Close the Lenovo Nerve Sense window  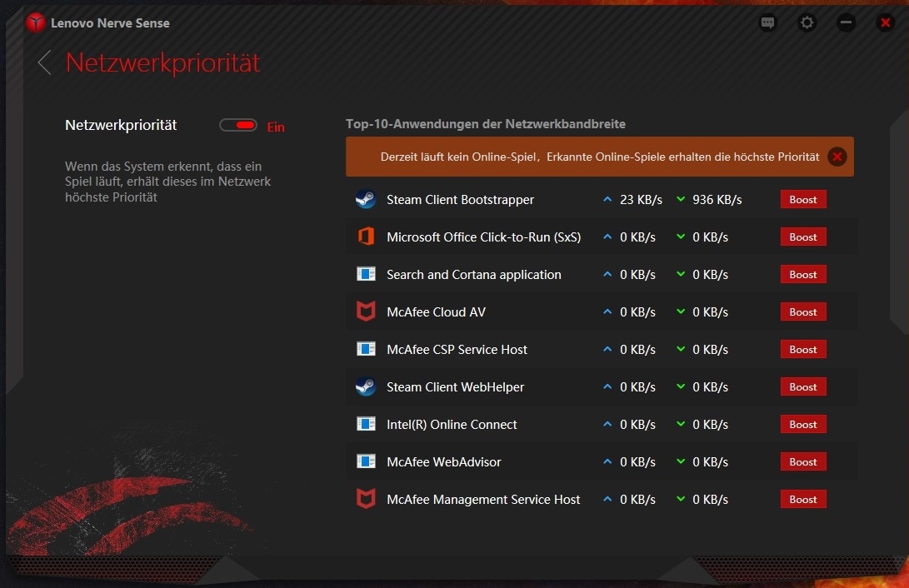pyautogui.click(x=885, y=22)
